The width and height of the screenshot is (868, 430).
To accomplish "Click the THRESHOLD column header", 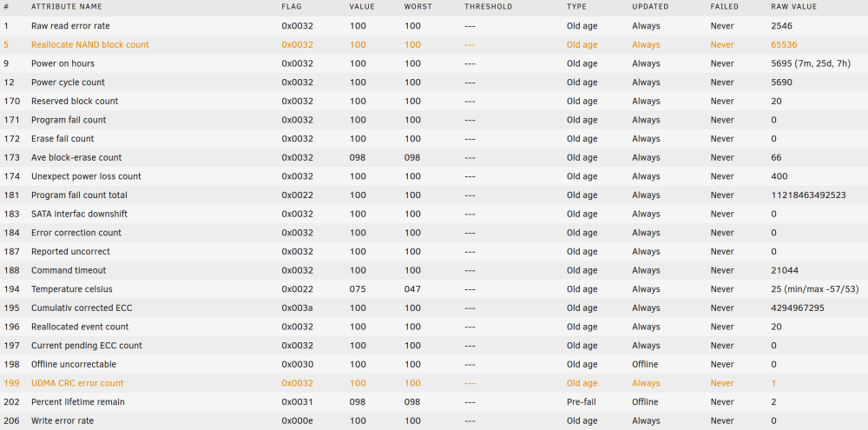I will coord(488,7).
